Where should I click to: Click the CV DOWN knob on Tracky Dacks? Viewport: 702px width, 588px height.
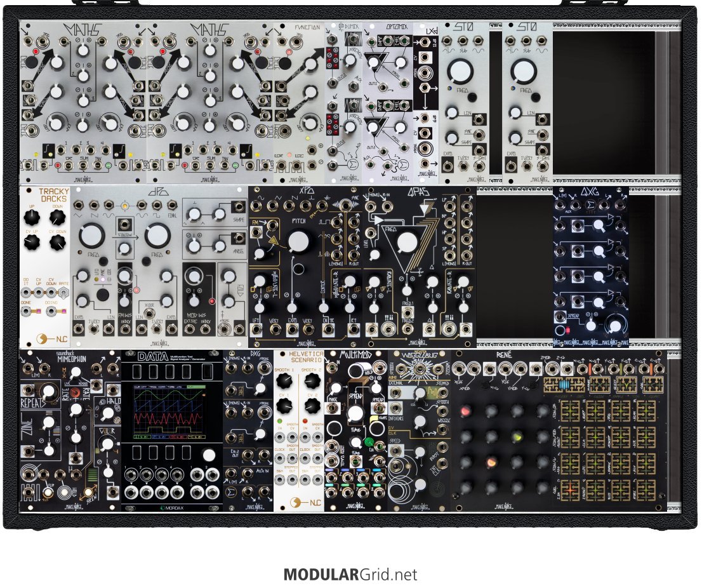tap(58, 243)
